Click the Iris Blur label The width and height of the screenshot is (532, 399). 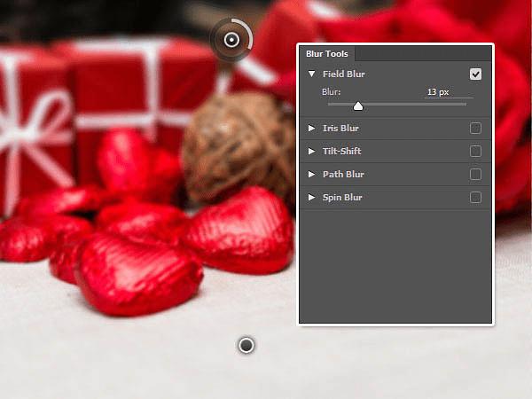click(x=340, y=129)
